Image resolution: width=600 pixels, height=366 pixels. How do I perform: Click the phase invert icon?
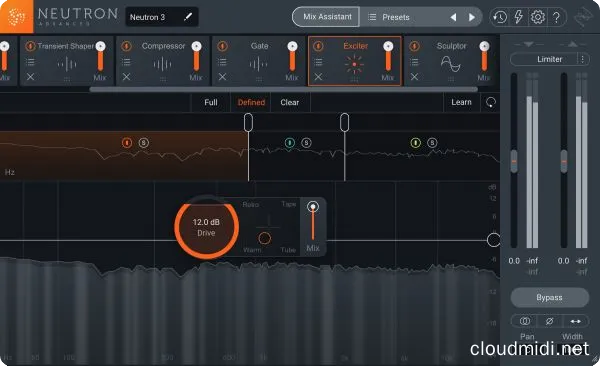[549, 321]
